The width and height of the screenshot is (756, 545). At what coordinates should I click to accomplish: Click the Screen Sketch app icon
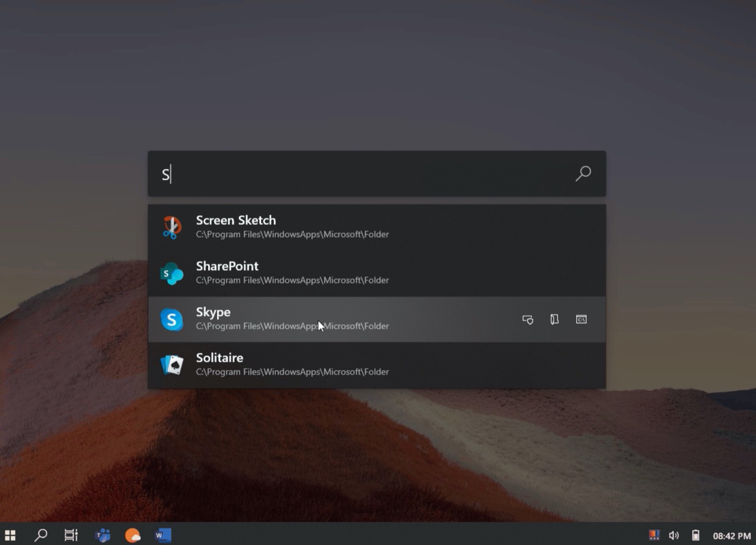coord(172,227)
